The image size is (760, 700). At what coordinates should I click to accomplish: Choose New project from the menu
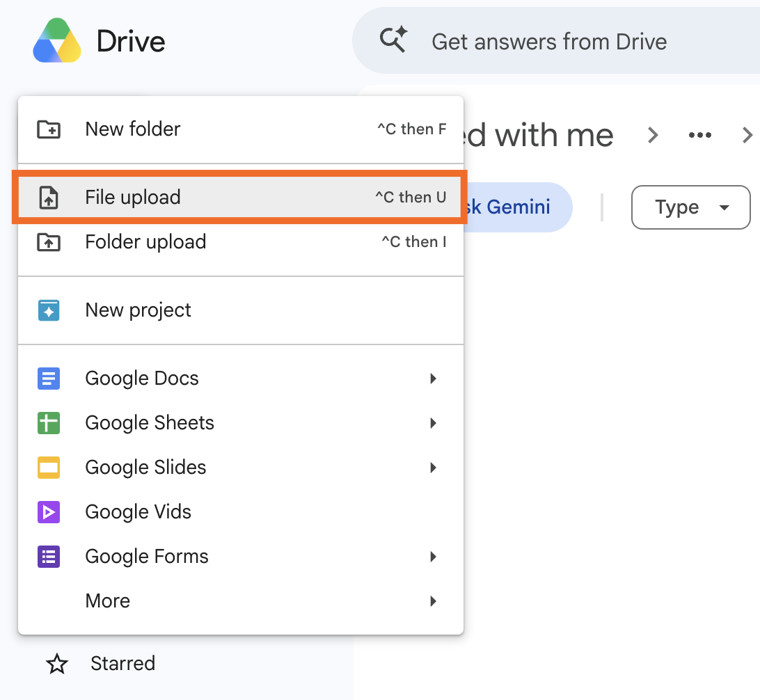pos(241,310)
